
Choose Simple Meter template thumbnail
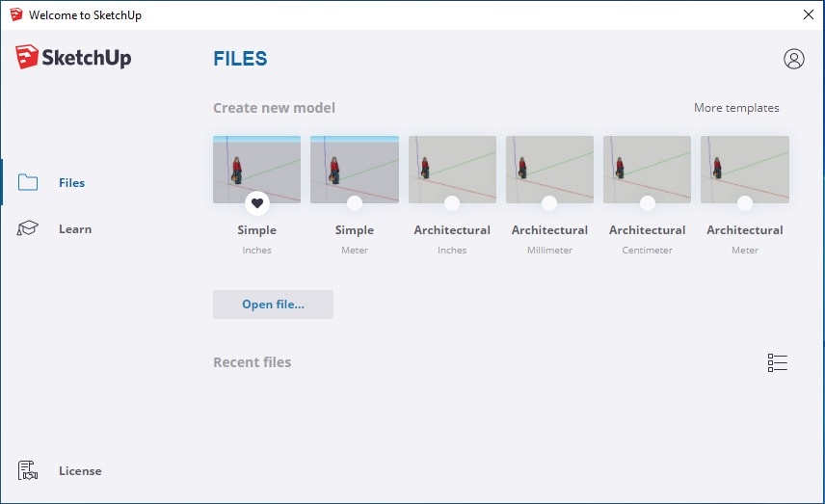pos(355,170)
